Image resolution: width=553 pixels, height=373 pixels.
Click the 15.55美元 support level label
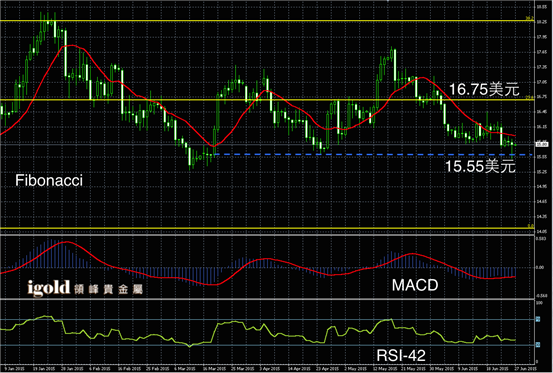pyautogui.click(x=480, y=166)
